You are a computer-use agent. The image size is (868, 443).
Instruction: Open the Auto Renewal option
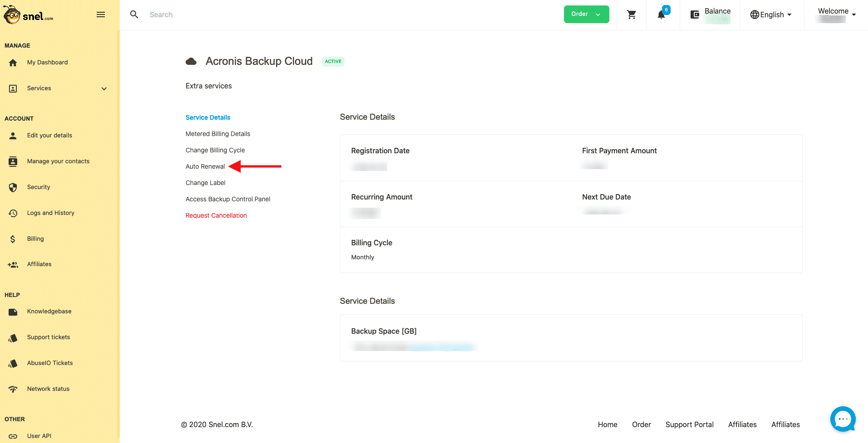[x=205, y=166]
